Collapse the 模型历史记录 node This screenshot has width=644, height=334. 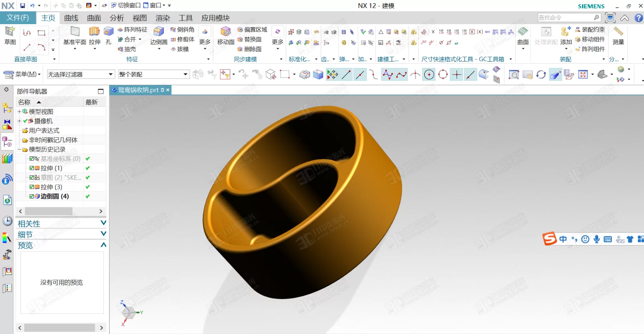pyautogui.click(x=19, y=149)
